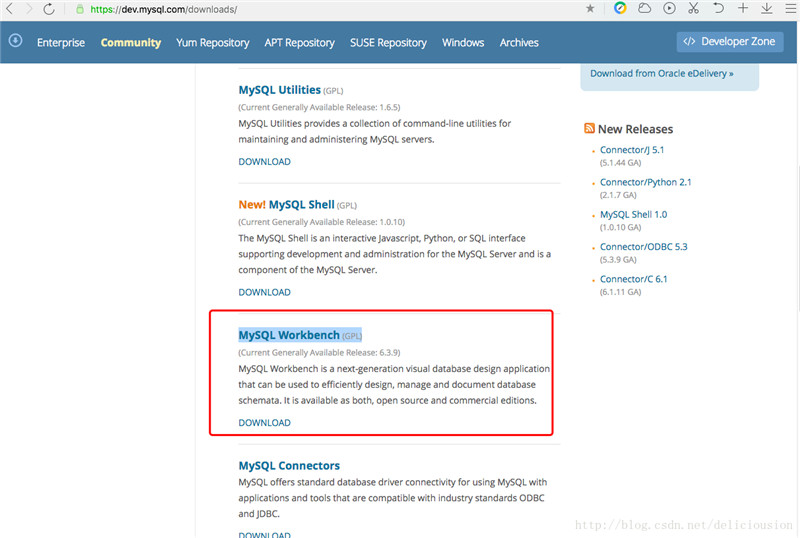Open the MySQL Workbench heading link
Screen dimensions: 800x538
(x=289, y=335)
